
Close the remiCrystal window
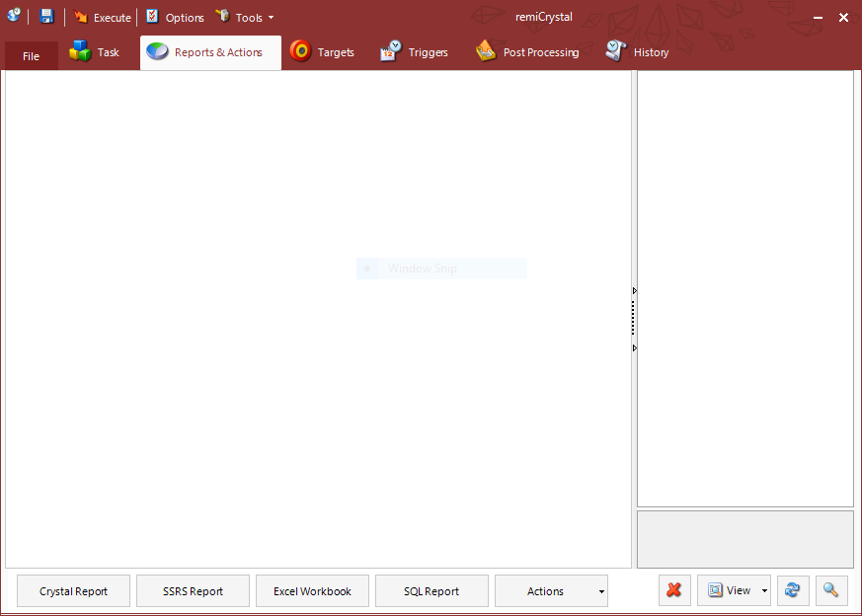click(x=844, y=18)
